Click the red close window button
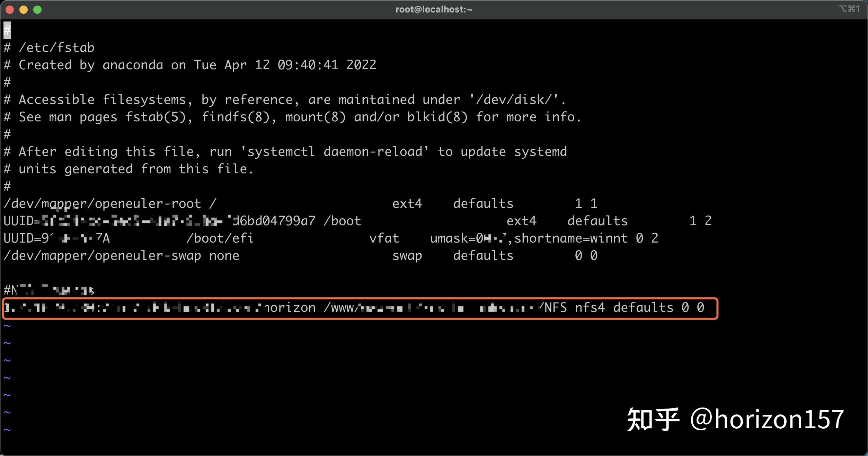Viewport: 868px width, 456px height. (10, 10)
